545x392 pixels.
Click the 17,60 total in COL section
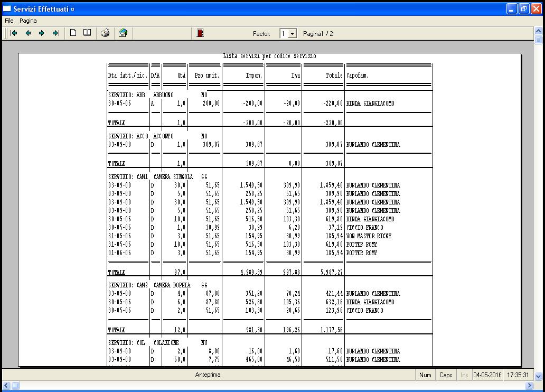(x=336, y=351)
